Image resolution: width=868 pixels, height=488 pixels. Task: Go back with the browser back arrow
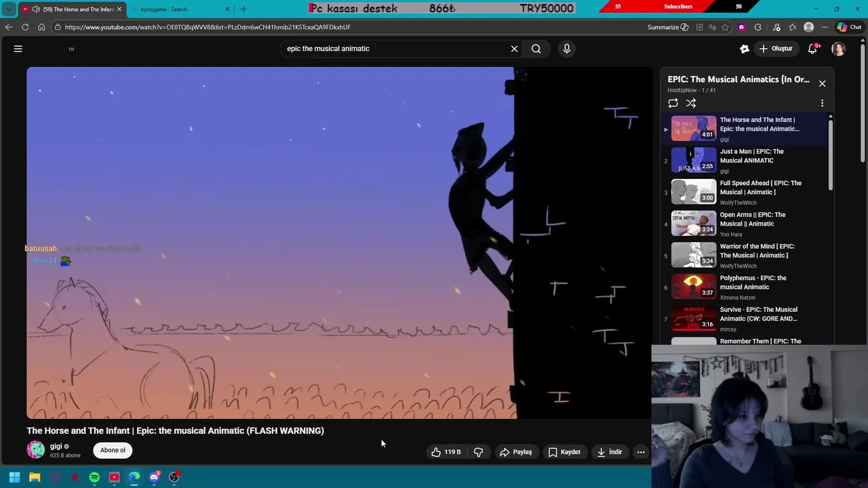click(x=9, y=27)
